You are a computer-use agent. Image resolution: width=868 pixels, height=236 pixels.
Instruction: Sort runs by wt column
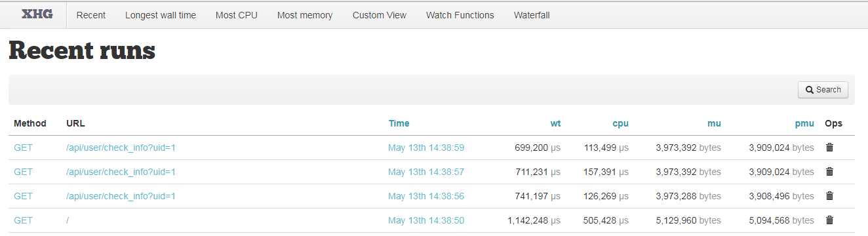click(x=555, y=123)
